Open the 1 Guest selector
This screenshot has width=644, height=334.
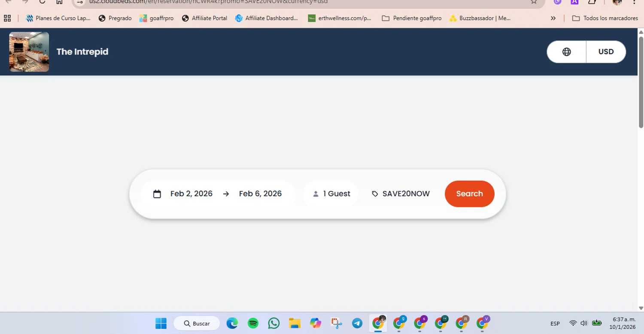pos(331,194)
